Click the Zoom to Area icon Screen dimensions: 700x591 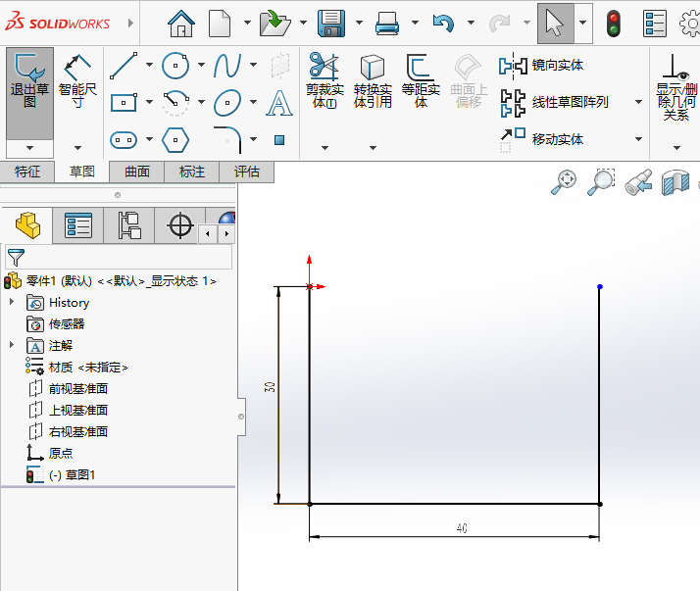coord(601,182)
